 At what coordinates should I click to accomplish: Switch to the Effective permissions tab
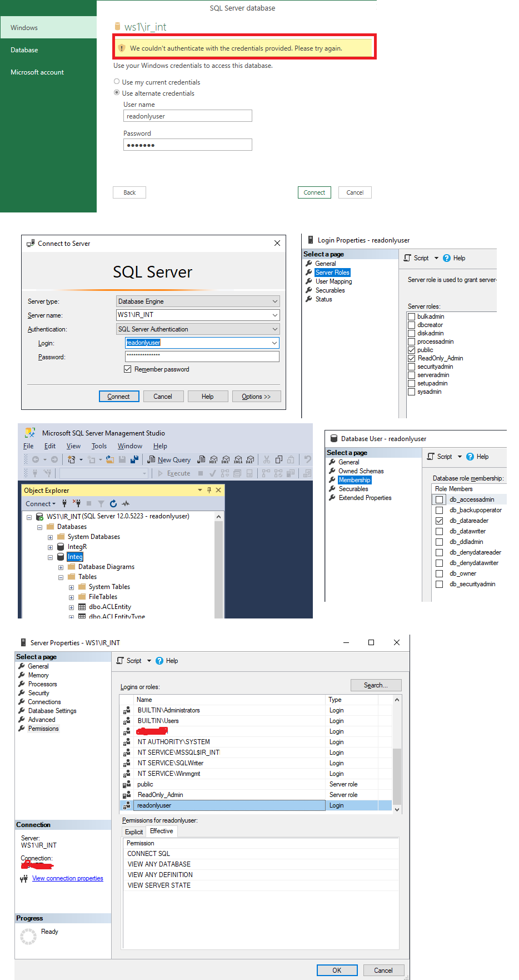(161, 831)
